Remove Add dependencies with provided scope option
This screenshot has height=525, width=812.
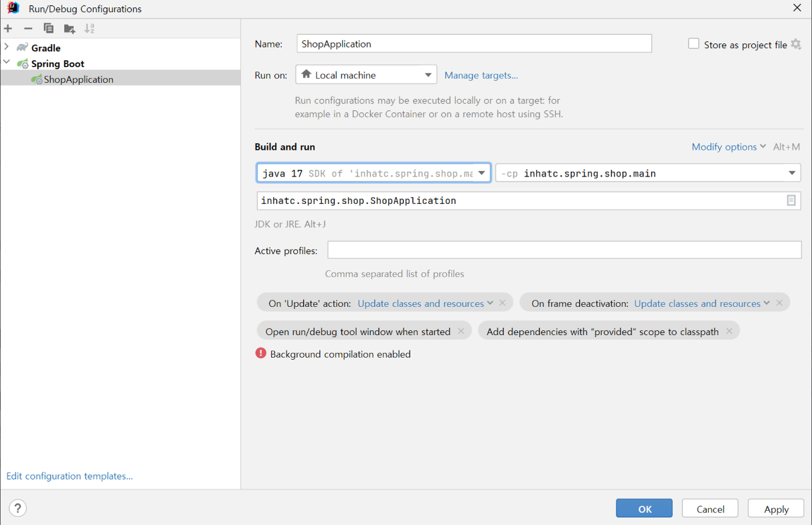[729, 331]
